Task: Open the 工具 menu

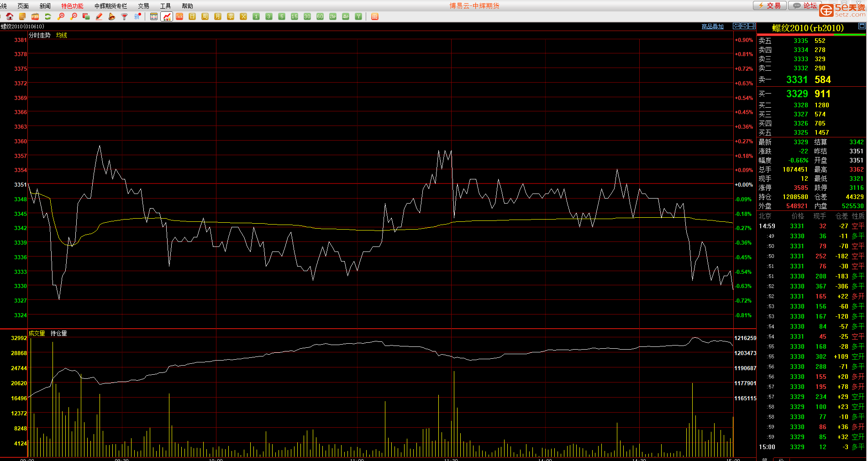Action: pos(165,6)
